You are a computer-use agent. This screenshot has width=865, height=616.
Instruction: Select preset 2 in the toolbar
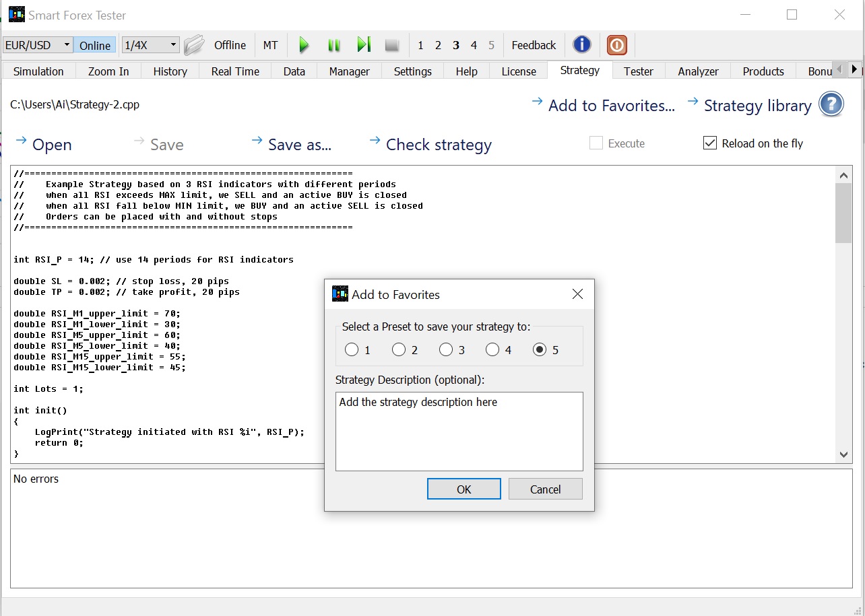coord(438,45)
